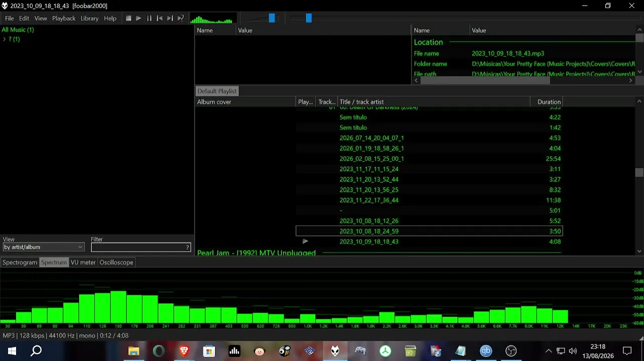This screenshot has width=644, height=361.
Task: Pause the current track
Action: click(149, 19)
